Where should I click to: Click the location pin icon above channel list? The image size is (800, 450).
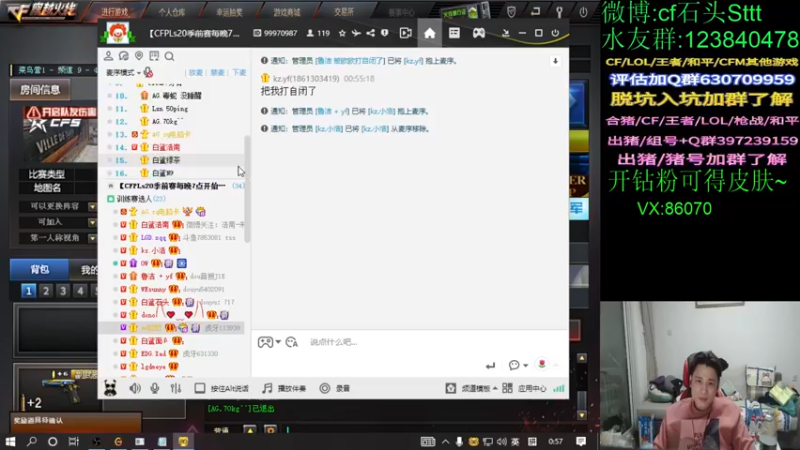[x=139, y=56]
